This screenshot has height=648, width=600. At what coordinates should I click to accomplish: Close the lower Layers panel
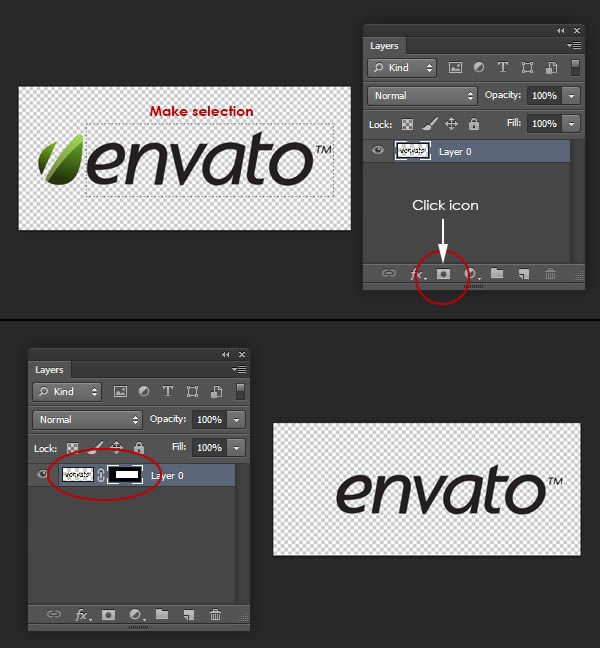tap(242, 355)
